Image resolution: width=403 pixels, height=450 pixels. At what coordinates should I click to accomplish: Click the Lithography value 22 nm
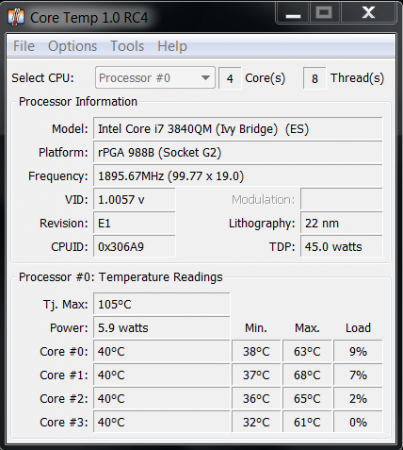click(341, 223)
